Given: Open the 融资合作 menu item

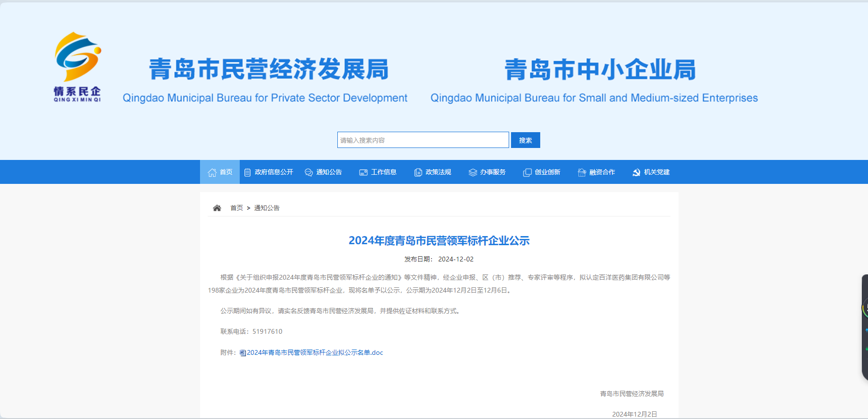Looking at the screenshot, I should [x=601, y=172].
